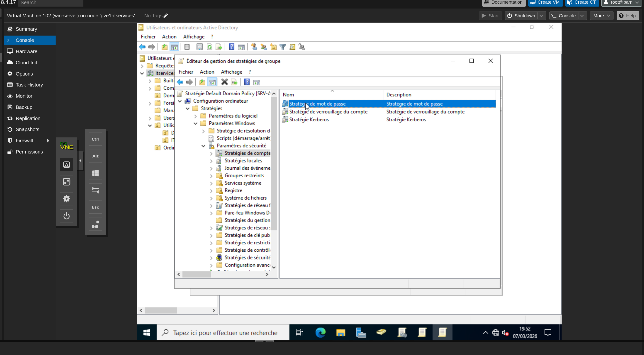The width and height of the screenshot is (644, 355).
Task: Toggle the Ctrl key in noVNC panel
Action: 95,139
